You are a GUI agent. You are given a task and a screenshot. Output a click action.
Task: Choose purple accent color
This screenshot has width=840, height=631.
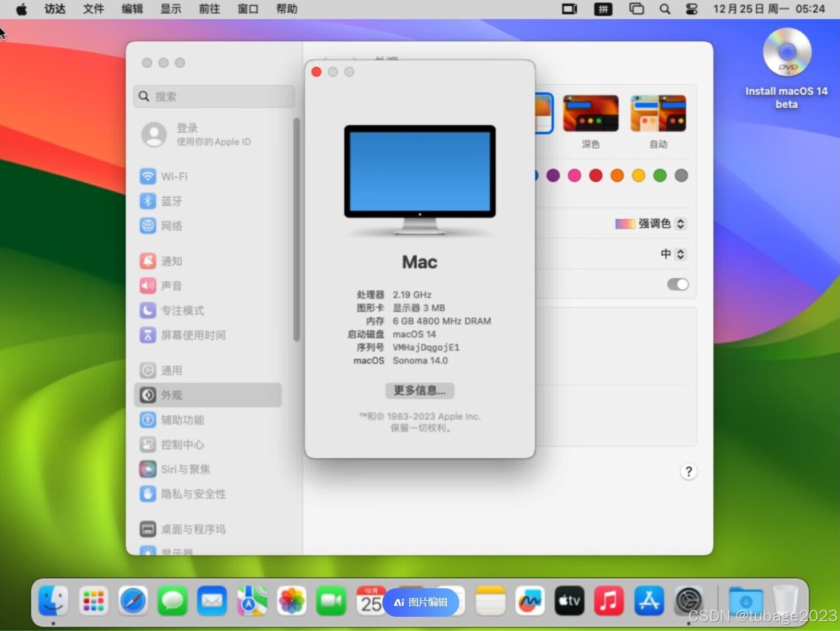coord(553,175)
